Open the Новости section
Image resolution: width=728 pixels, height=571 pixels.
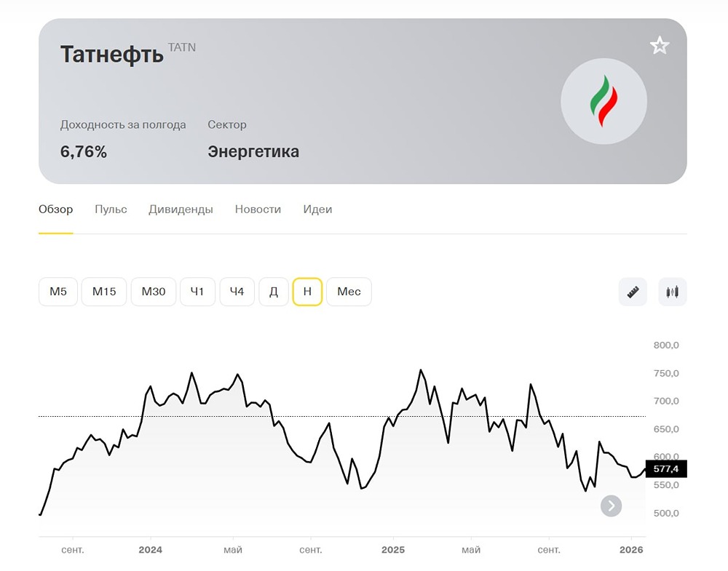click(258, 209)
